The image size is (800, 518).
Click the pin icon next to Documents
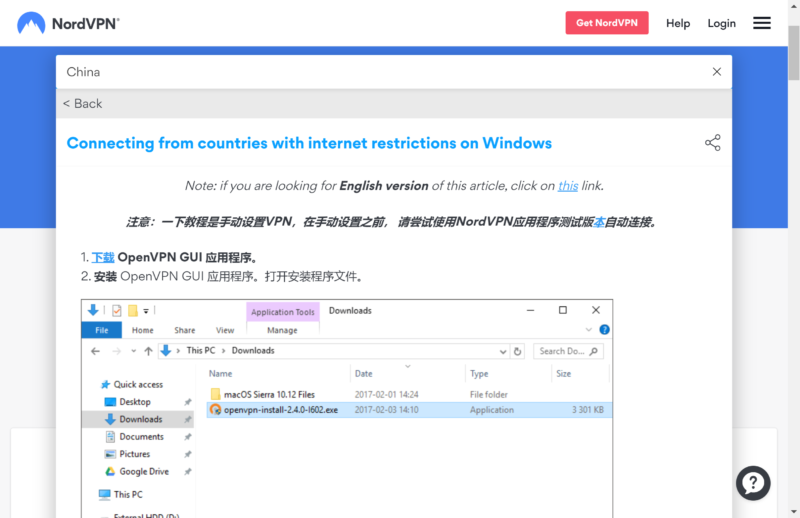188,437
